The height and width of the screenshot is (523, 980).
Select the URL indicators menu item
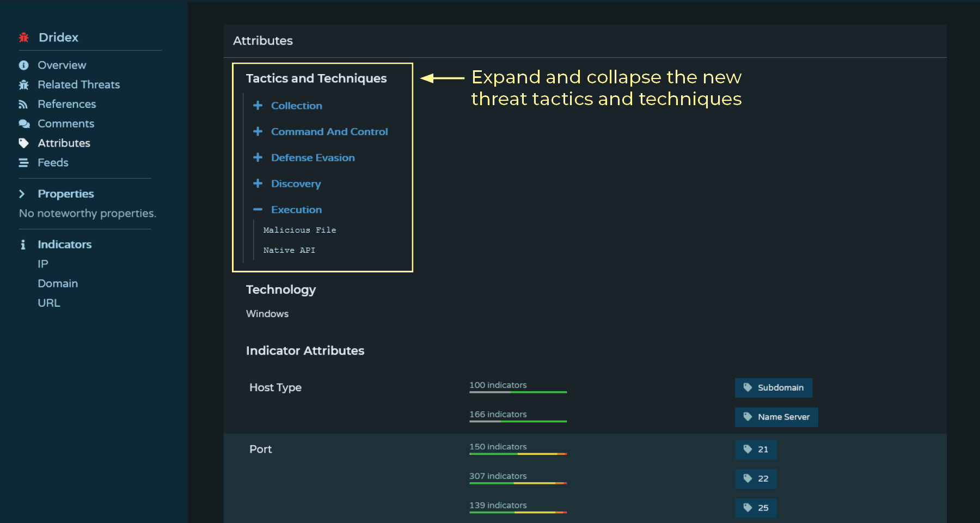pyautogui.click(x=49, y=303)
